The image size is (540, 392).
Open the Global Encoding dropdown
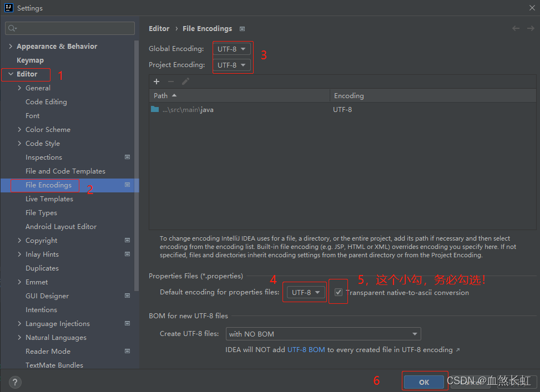[x=231, y=49]
